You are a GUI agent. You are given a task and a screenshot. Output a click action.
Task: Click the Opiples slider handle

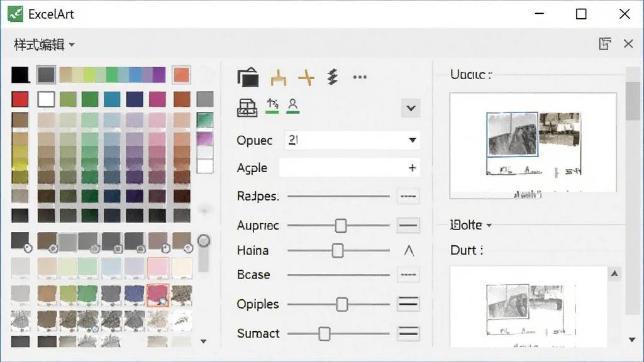342,304
